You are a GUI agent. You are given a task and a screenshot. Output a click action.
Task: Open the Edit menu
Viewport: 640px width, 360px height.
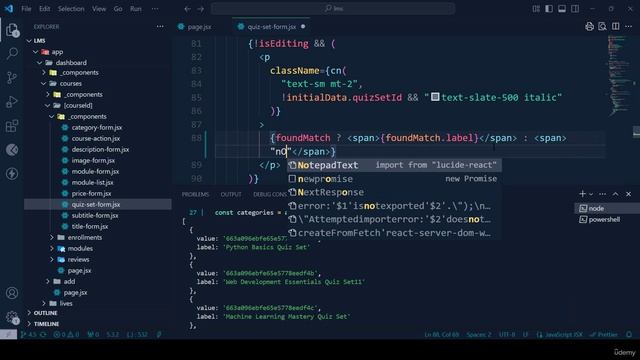[44, 9]
